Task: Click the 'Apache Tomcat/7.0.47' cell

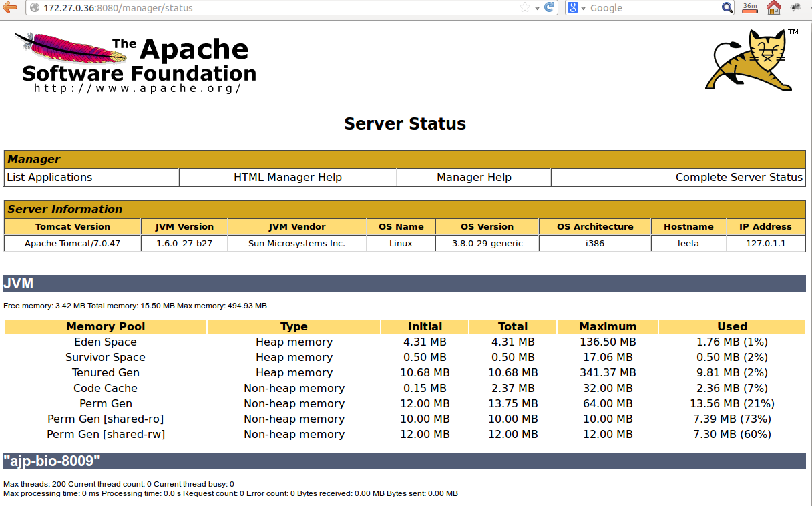Action: (73, 243)
